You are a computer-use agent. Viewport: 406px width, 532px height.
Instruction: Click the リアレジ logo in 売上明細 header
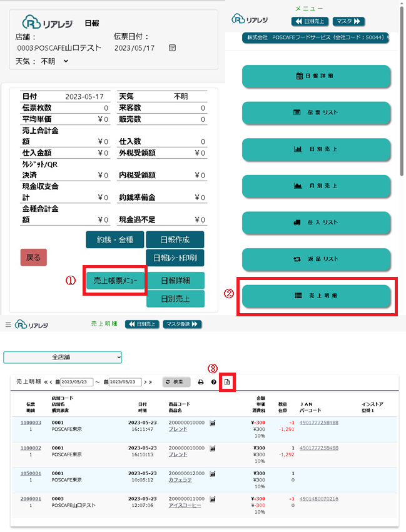click(31, 324)
